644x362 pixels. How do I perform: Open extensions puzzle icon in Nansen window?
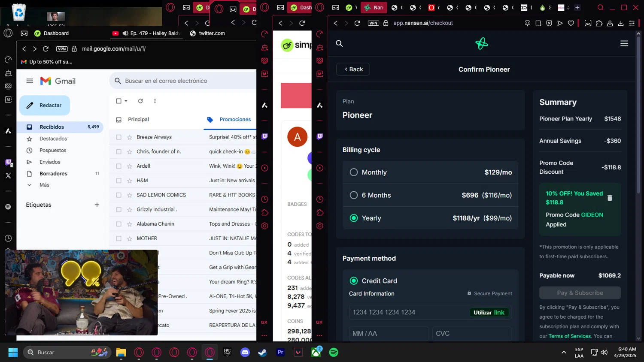click(x=599, y=23)
